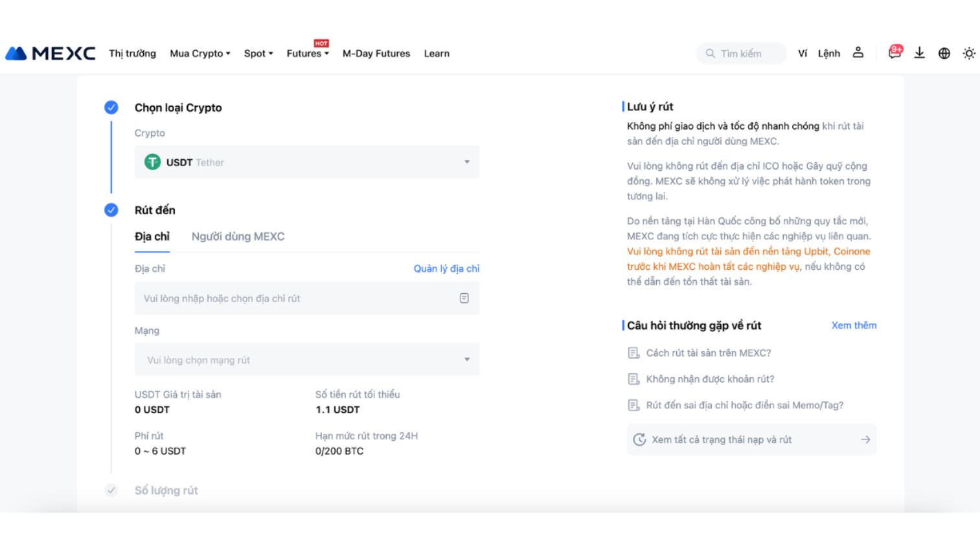Viewport: 980px width, 541px height.
Task: Open the 'Vui lòng chọn mạng rút' network dropdown
Action: pyautogui.click(x=307, y=360)
